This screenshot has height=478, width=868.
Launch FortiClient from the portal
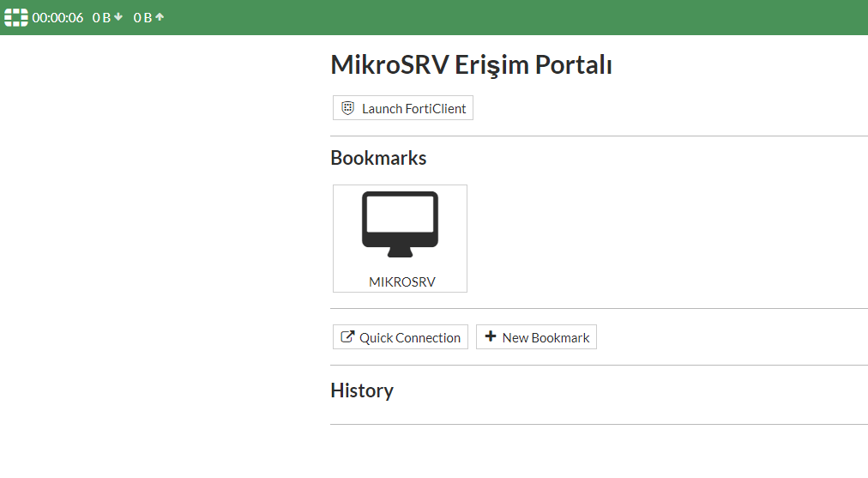pos(403,108)
